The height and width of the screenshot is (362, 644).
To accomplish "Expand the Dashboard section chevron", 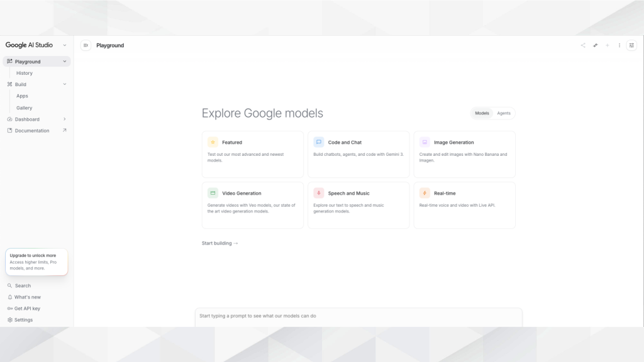I will coord(65,119).
